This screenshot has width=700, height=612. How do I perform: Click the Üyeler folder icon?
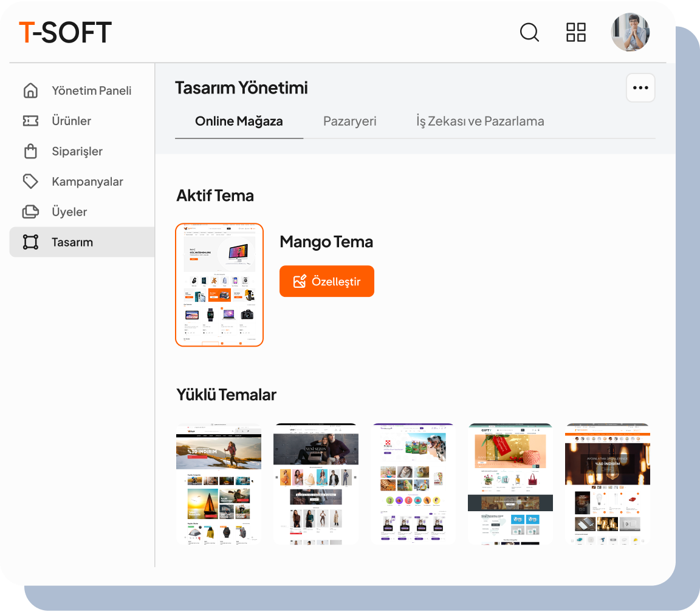(30, 212)
